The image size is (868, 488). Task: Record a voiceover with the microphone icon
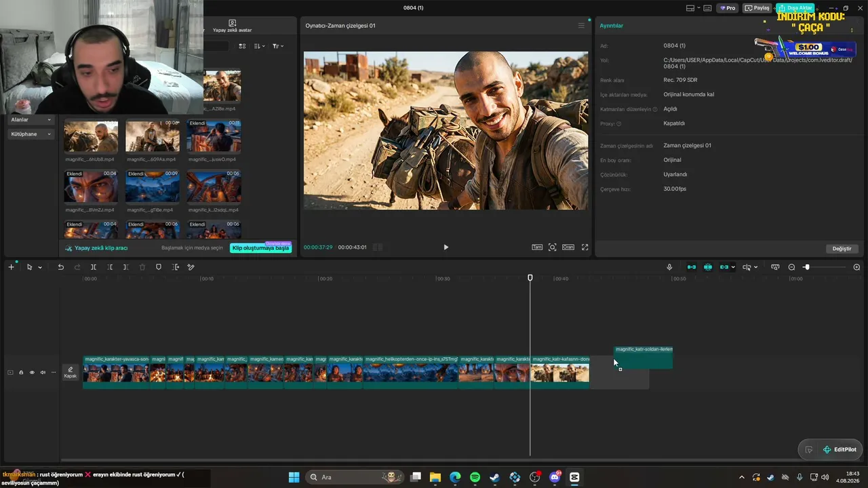[669, 267]
